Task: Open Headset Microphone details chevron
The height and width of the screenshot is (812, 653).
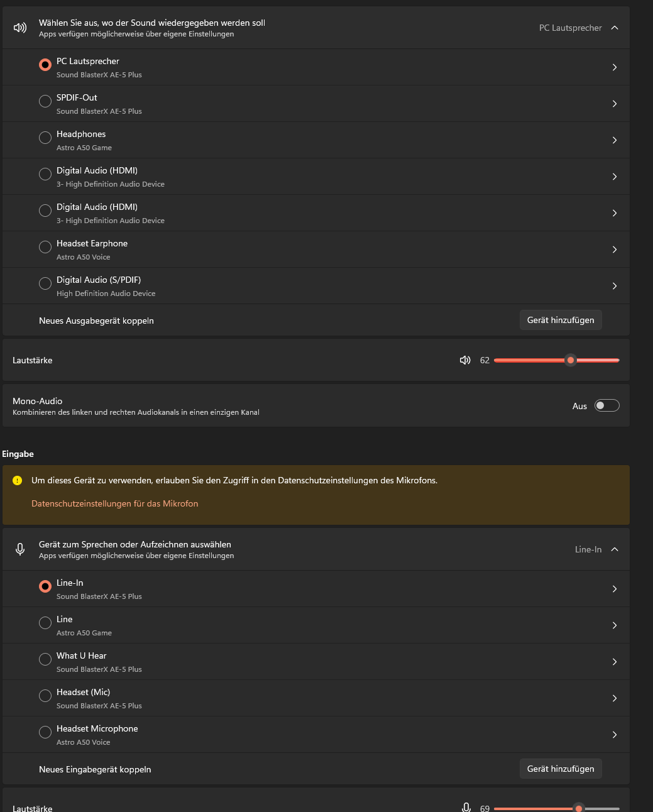Action: [x=614, y=735]
